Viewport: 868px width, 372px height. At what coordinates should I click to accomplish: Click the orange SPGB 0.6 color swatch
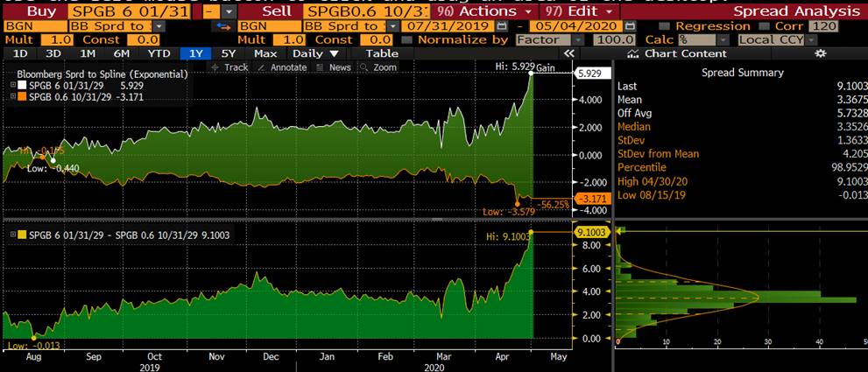point(22,96)
